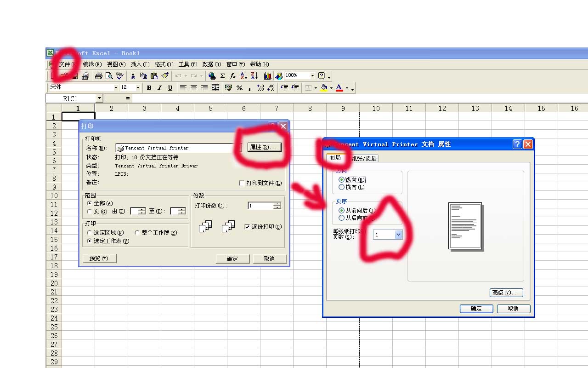Open the 数据 menu
Screen dimensions: 588x368
[x=211, y=64]
